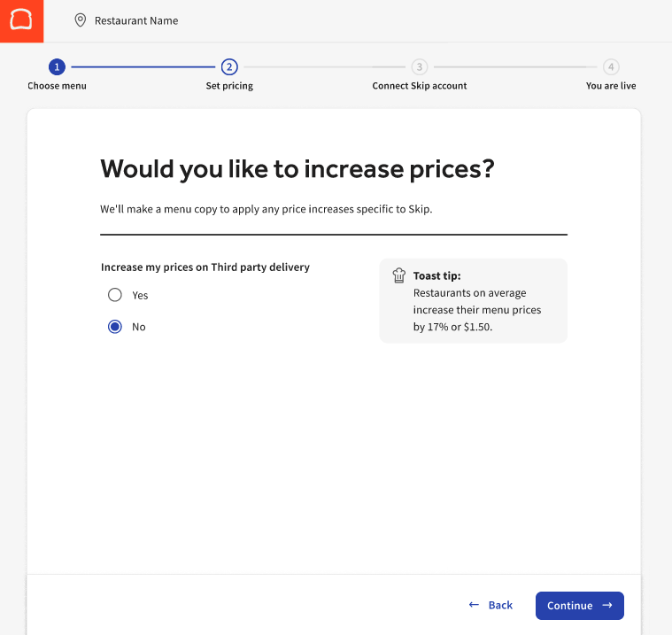672x635 pixels.
Task: Click the step 2 circle
Action: (x=229, y=66)
